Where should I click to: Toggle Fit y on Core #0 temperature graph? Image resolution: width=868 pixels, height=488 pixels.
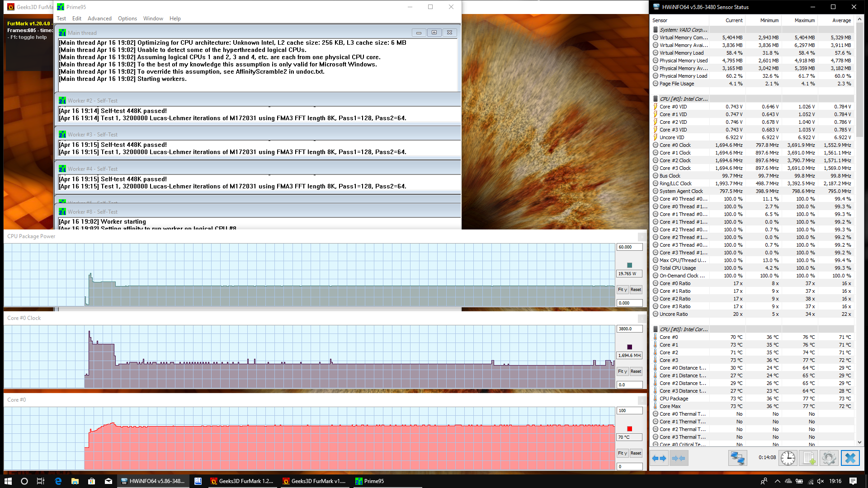pos(623,453)
